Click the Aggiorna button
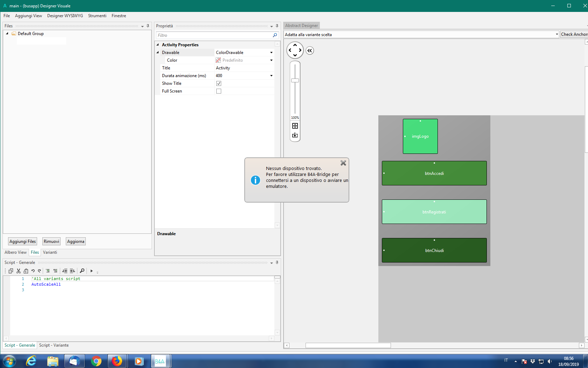The height and width of the screenshot is (368, 588). click(76, 241)
